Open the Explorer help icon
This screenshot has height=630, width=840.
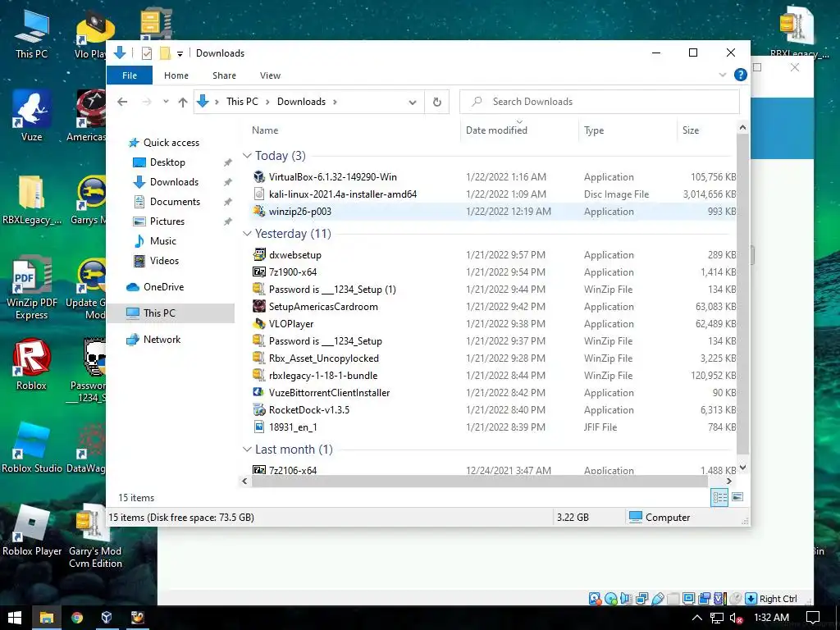pos(741,75)
